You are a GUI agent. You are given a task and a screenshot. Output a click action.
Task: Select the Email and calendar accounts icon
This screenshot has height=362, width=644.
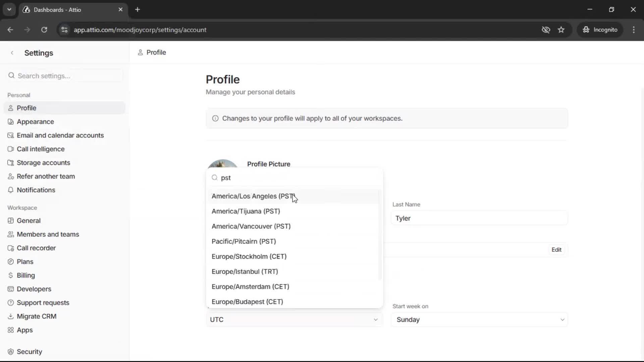(11, 135)
